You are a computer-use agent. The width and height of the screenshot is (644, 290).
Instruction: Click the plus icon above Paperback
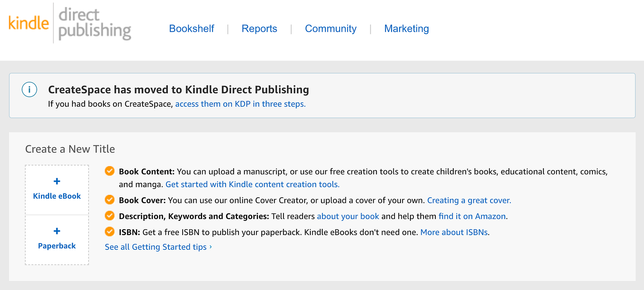tap(57, 231)
